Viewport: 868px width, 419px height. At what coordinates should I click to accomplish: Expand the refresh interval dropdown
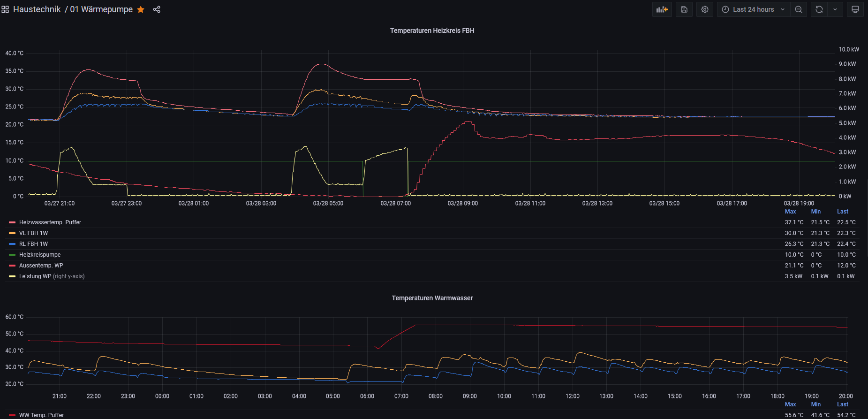point(835,9)
